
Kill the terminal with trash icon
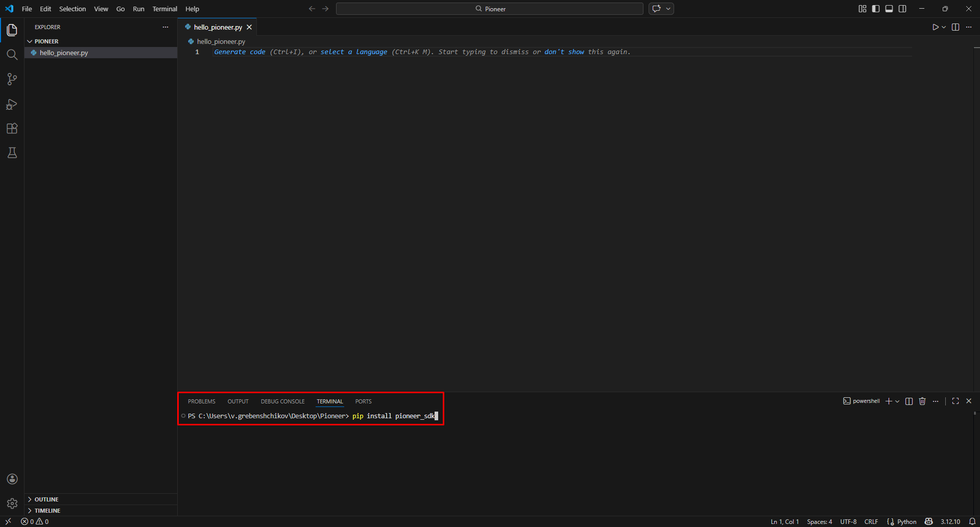[922, 401]
